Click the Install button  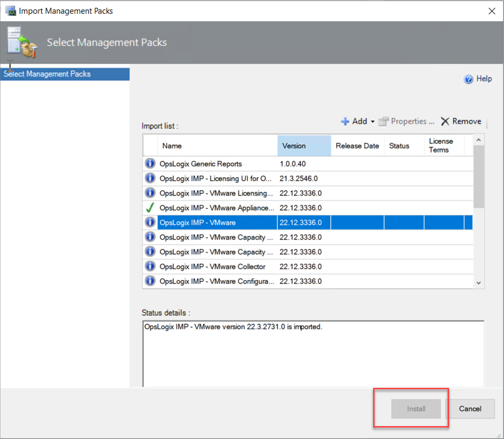[416, 409]
